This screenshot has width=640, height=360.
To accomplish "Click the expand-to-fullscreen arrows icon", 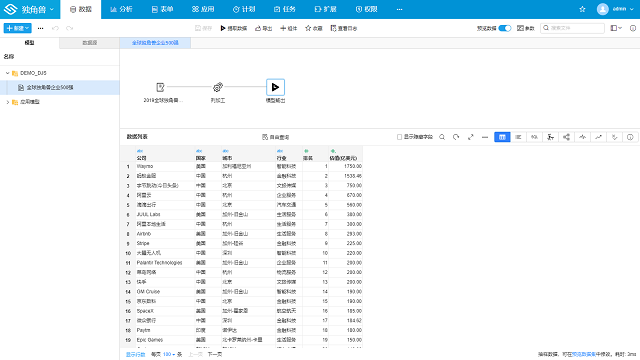I will click(x=471, y=137).
